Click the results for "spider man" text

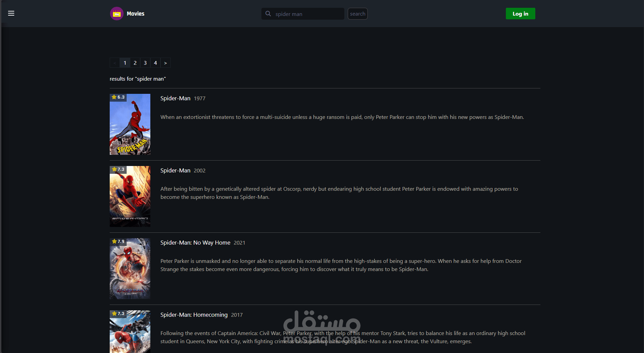[x=138, y=79]
